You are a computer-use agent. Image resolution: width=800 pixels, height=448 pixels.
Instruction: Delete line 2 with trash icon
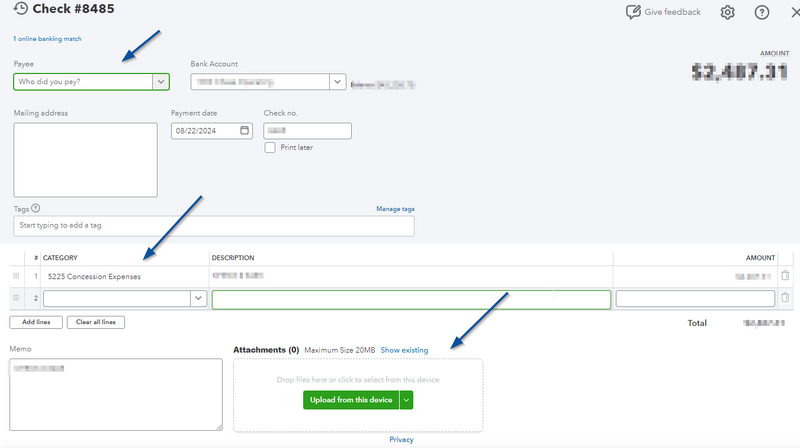click(785, 298)
